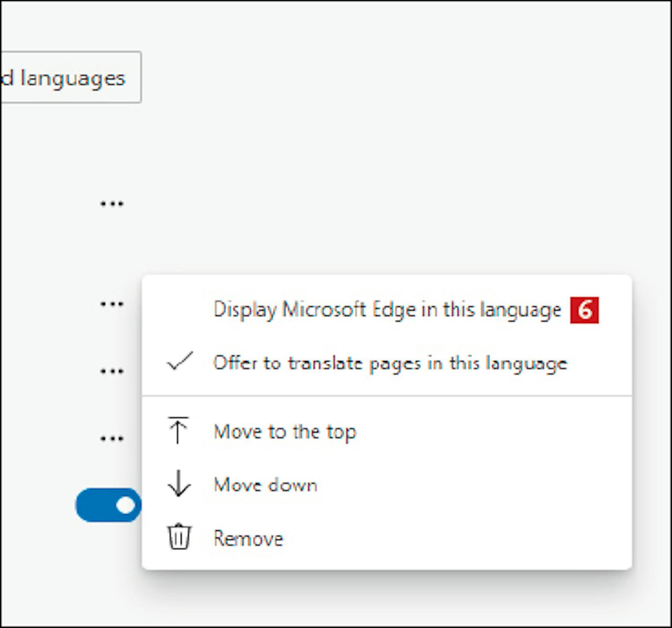Click the Move to the top arrow icon

178,430
